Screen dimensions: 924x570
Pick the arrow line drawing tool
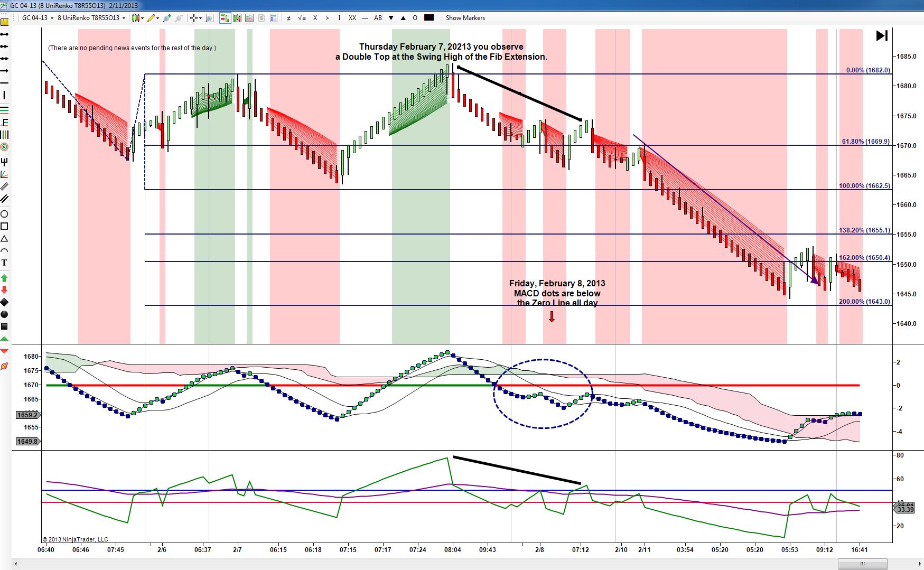(x=4, y=71)
